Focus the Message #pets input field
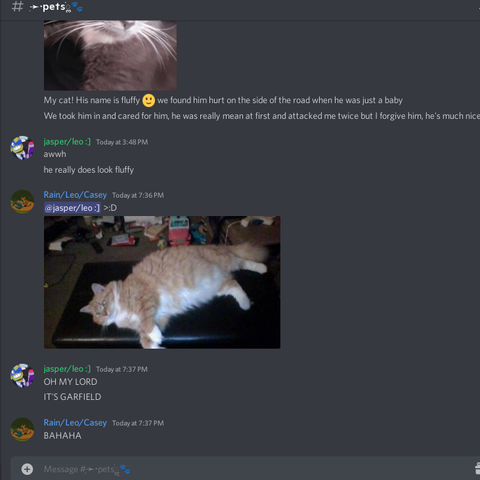 coord(253,469)
